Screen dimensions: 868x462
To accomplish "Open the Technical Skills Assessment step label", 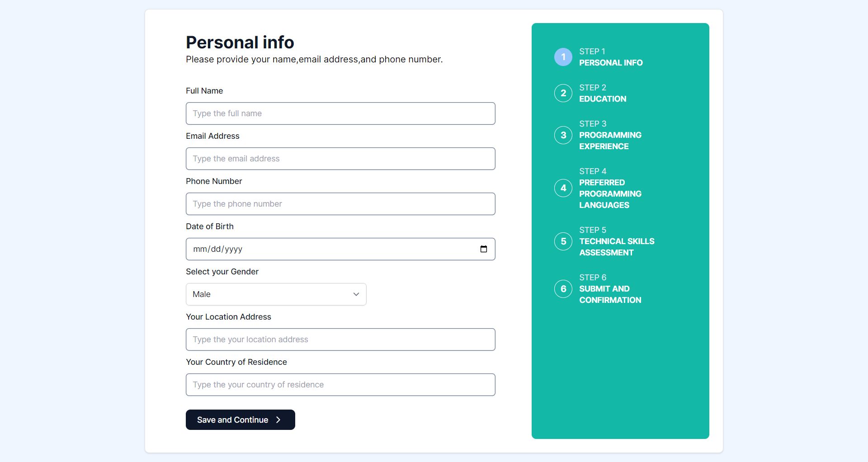I will click(x=616, y=247).
